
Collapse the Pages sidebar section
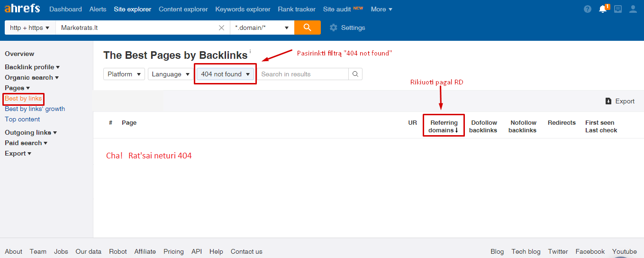[x=18, y=88]
